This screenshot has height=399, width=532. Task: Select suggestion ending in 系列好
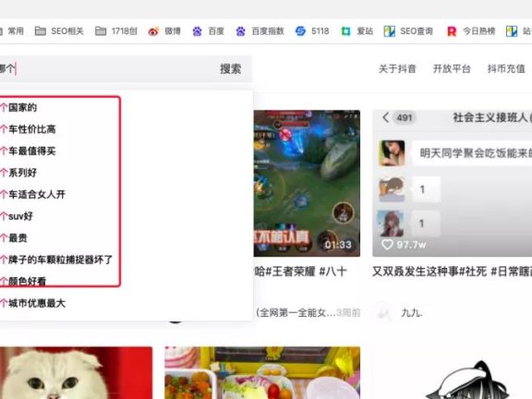18,173
